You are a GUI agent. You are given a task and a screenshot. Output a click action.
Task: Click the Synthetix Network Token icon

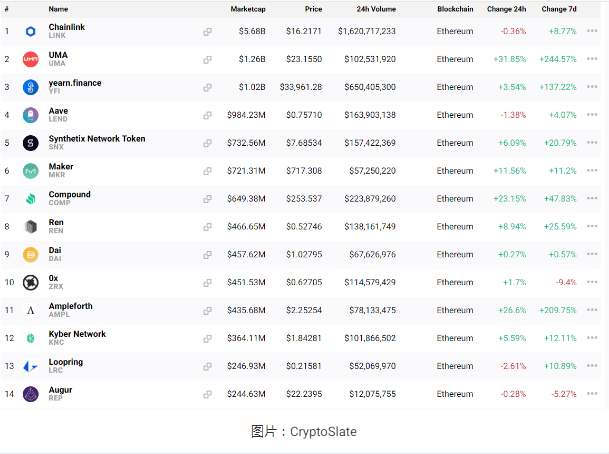(x=30, y=144)
